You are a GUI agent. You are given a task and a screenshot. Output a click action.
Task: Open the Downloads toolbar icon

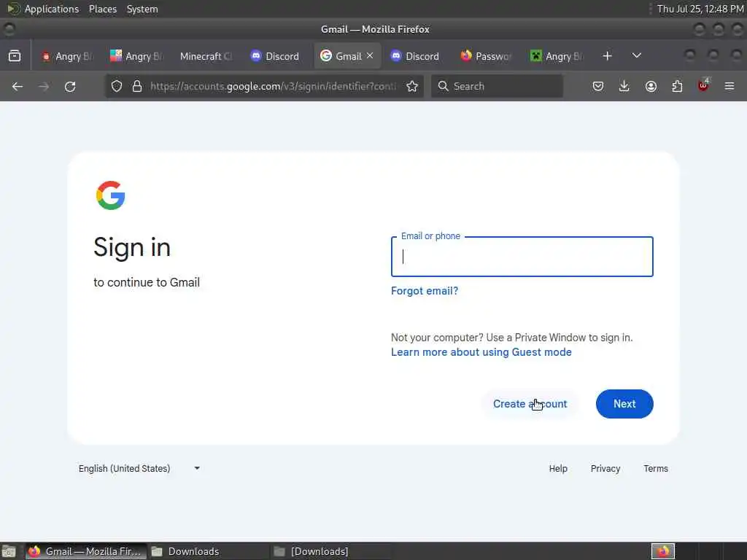[x=624, y=86]
